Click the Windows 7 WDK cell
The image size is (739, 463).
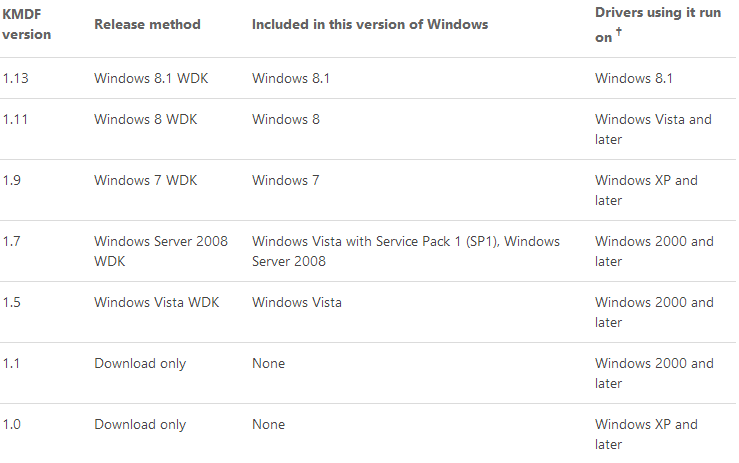click(146, 180)
